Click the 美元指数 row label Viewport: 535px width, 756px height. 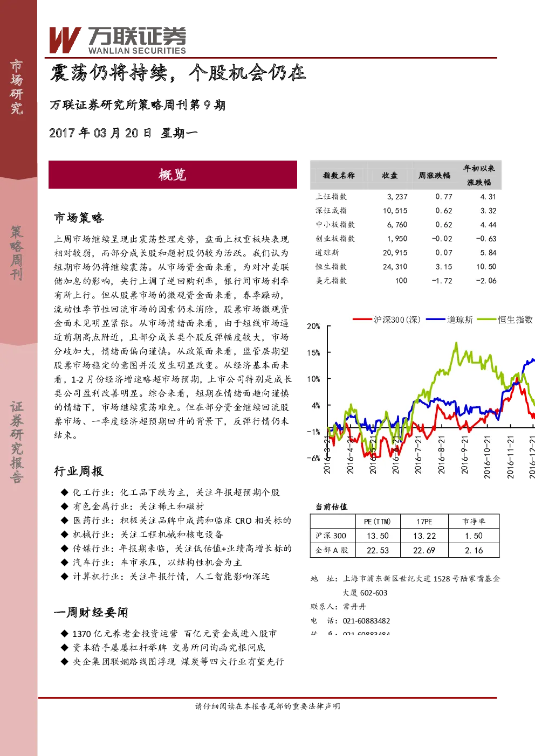331,281
